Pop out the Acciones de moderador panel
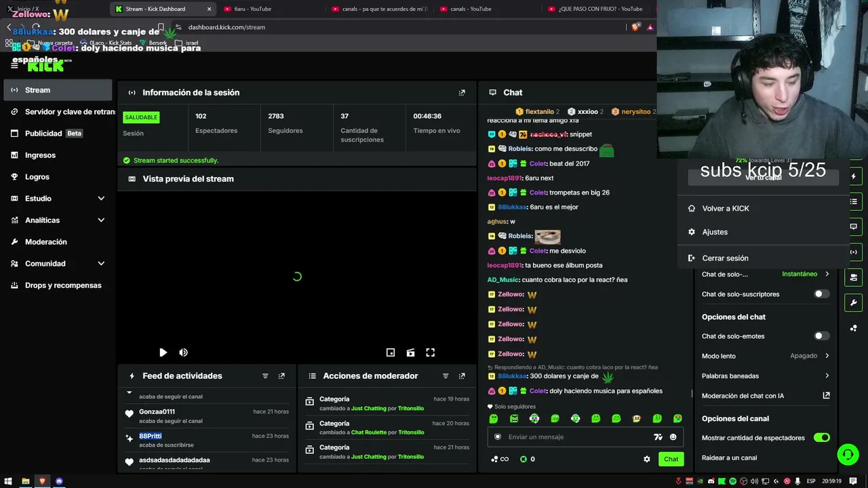868x488 pixels. pos(462,376)
